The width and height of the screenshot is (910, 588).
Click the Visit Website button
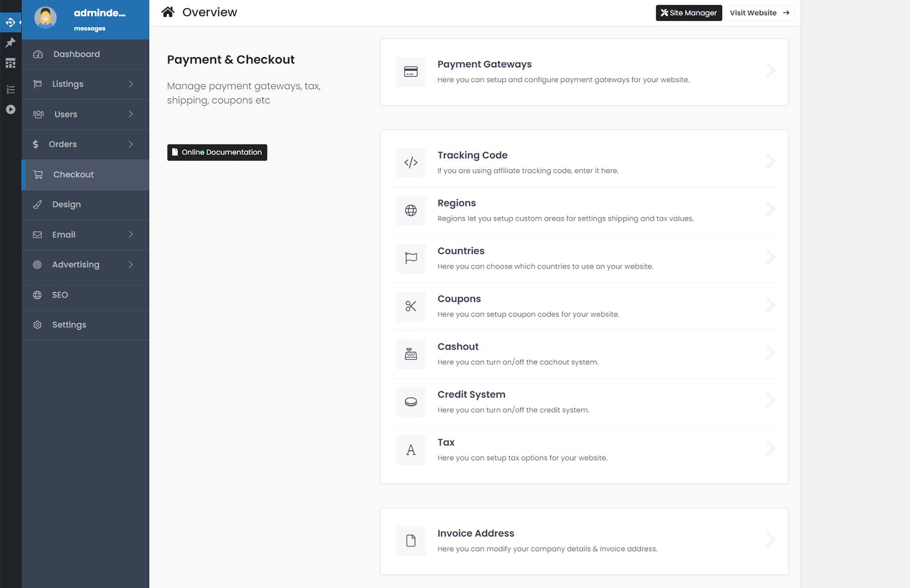click(758, 13)
